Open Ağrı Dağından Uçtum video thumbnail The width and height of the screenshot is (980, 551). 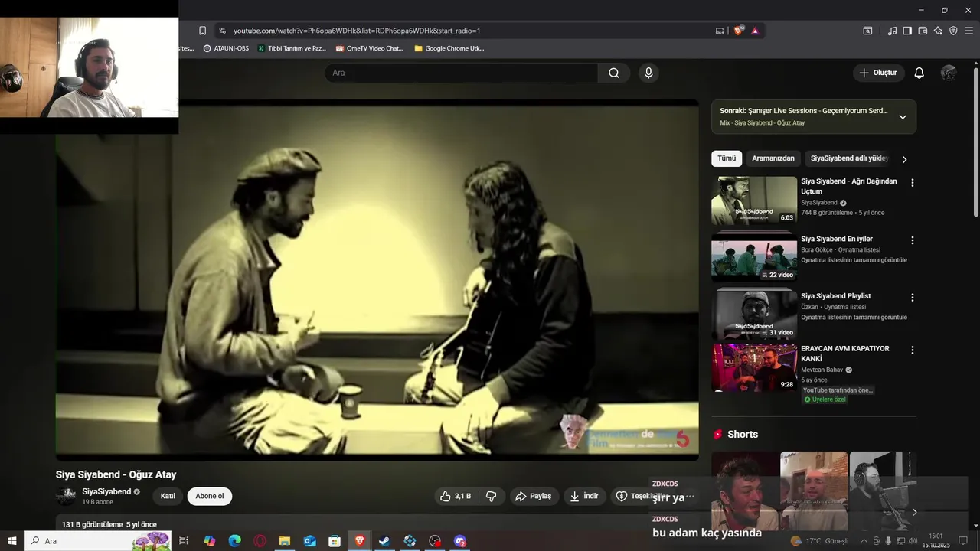754,201
